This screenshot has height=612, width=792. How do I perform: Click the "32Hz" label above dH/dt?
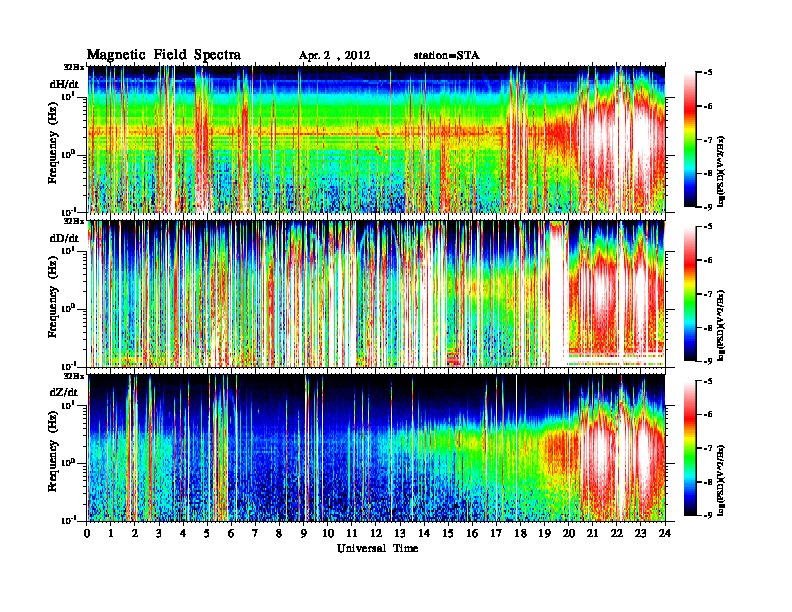74,67
